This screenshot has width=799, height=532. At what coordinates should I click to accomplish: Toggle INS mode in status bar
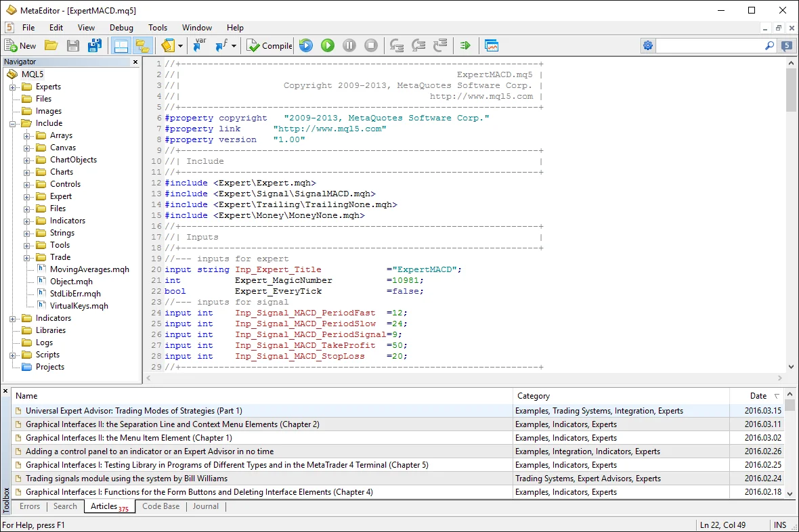780,525
